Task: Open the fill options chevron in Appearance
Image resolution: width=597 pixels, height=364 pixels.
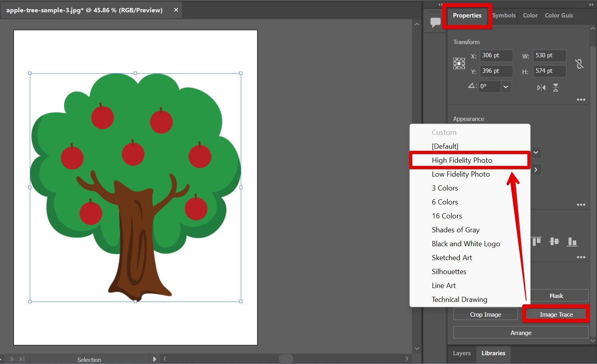Action: pos(535,152)
